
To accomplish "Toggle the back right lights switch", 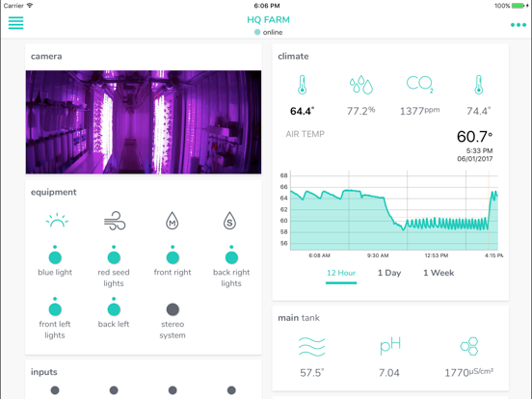I will tap(231, 257).
